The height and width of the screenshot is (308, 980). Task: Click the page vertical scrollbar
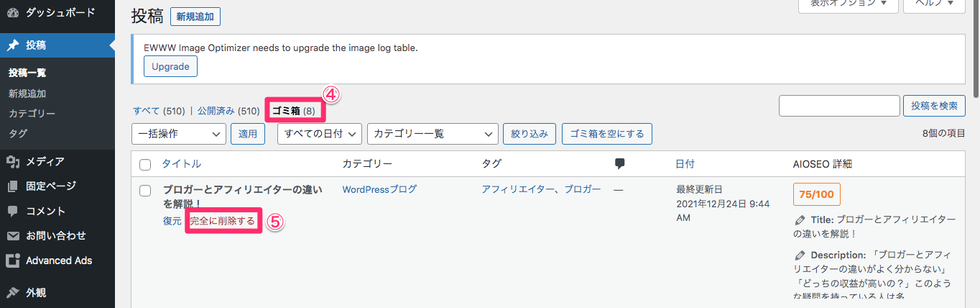point(975,50)
